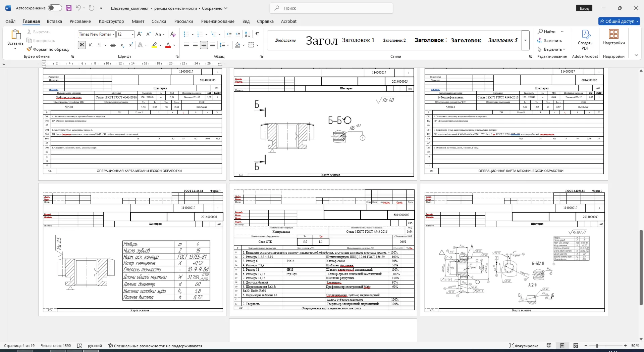Toggle the Автосохранение switch

55,8
